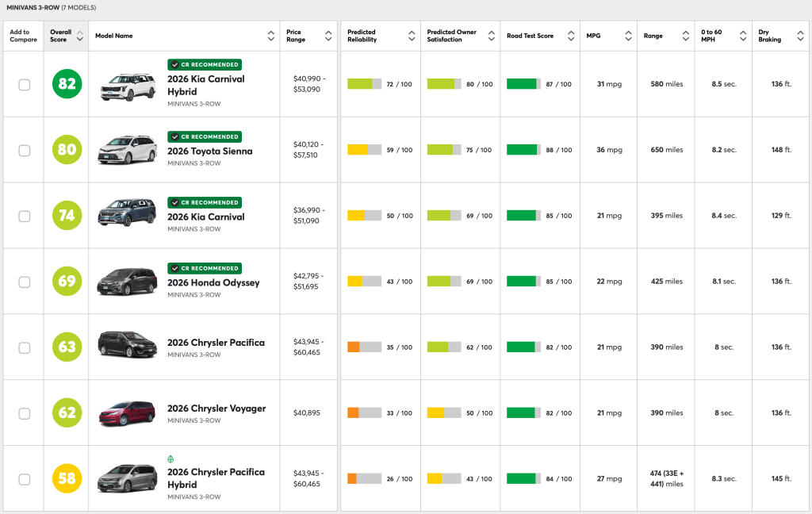Click the green leaf icon above Pacifica Hybrid

[170, 459]
